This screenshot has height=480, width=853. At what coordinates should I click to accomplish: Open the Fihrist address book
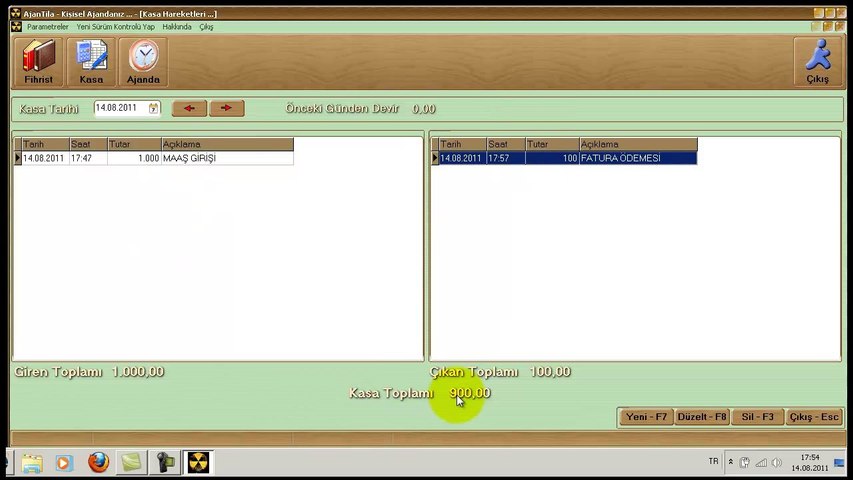point(39,62)
